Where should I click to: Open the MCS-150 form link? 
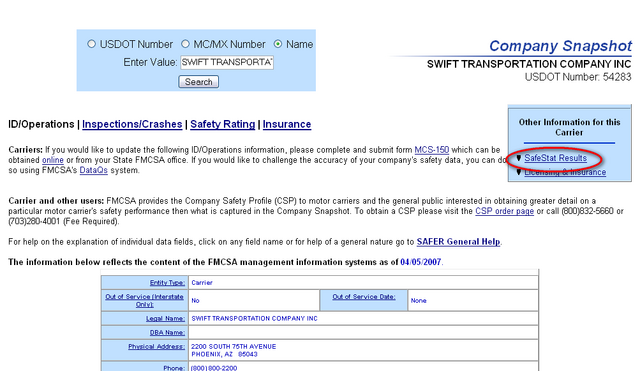(432, 150)
